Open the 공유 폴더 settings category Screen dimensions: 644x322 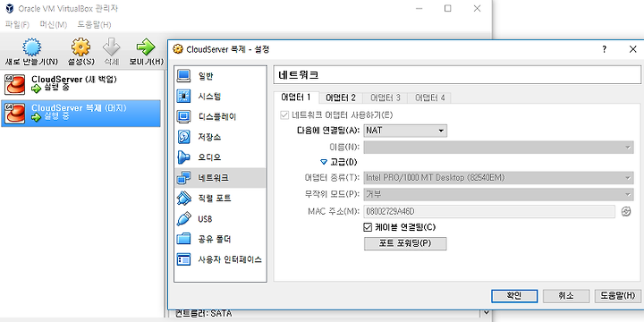coord(221,239)
